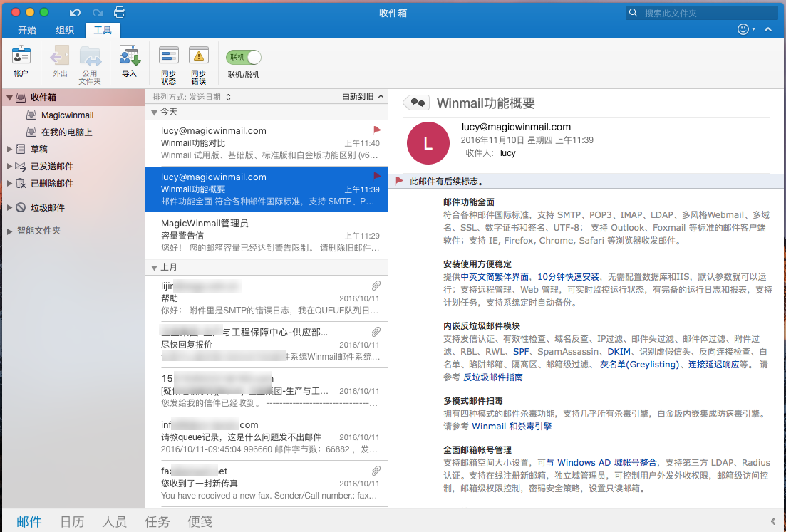
Task: Follow the SPF link
Action: click(521, 352)
